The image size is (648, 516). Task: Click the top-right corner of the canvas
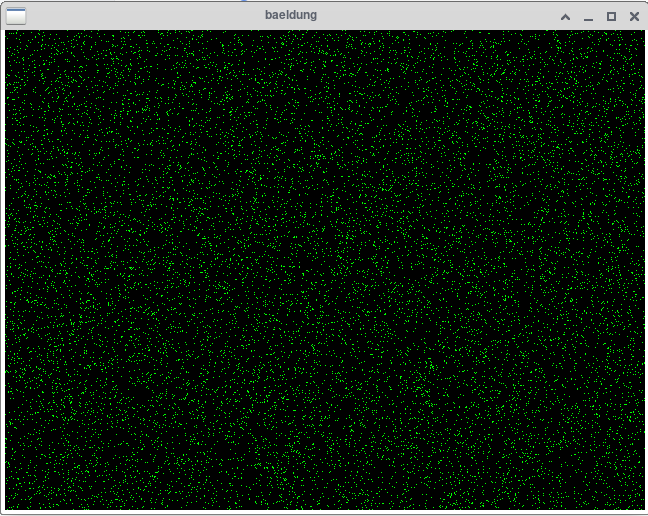tap(641, 32)
